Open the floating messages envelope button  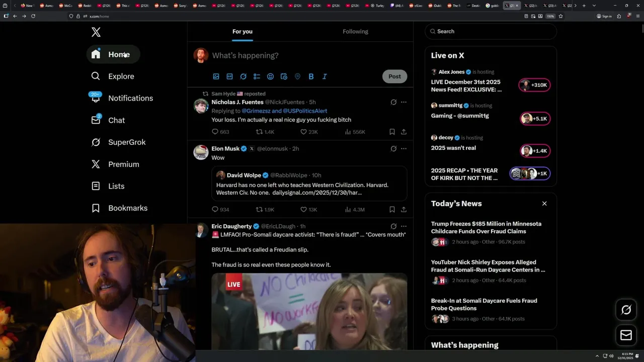[626, 335]
